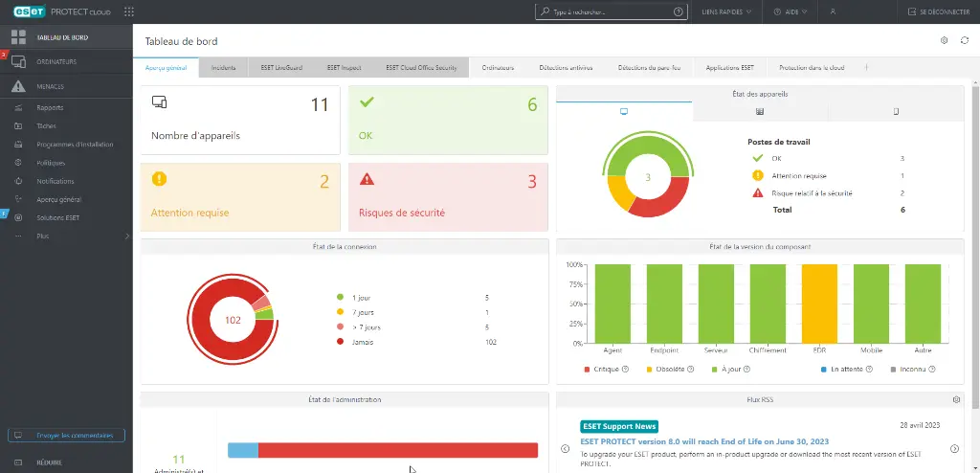Switch to the Incidents tab

223,68
